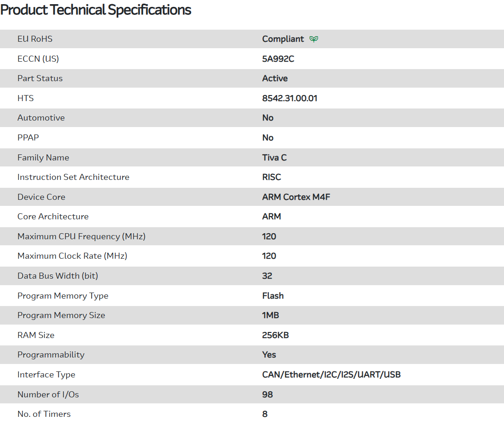Screen dimensions: 504x421
Task: Click the Data Bus Width label
Action: (x=58, y=276)
